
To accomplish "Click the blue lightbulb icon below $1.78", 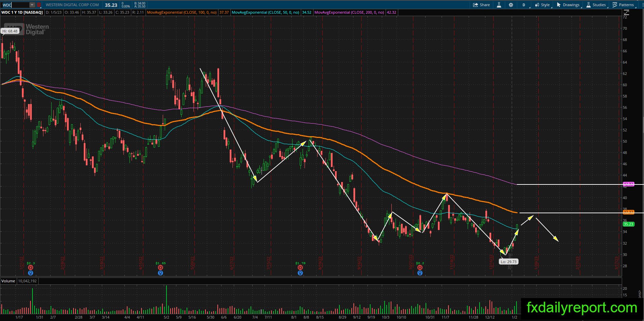I will (x=300, y=273).
